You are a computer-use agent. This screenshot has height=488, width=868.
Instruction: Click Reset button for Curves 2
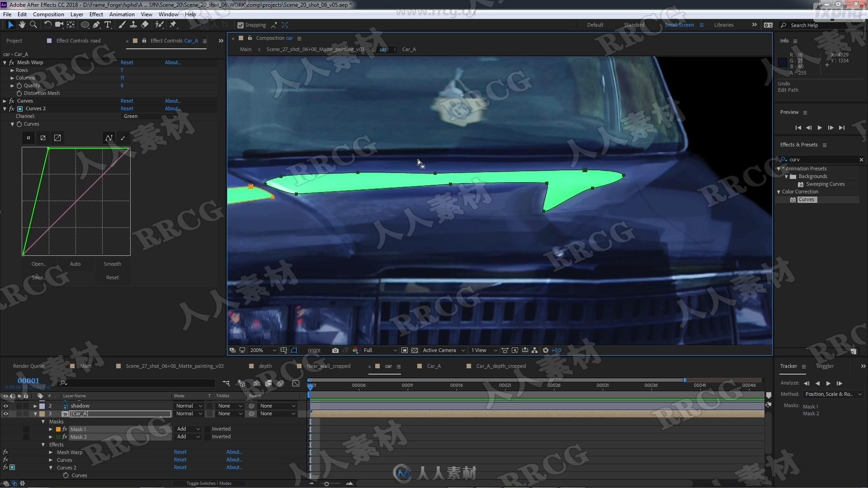coord(127,108)
